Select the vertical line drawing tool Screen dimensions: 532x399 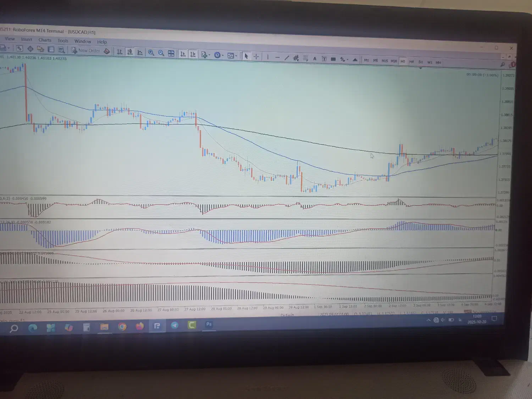[268, 57]
